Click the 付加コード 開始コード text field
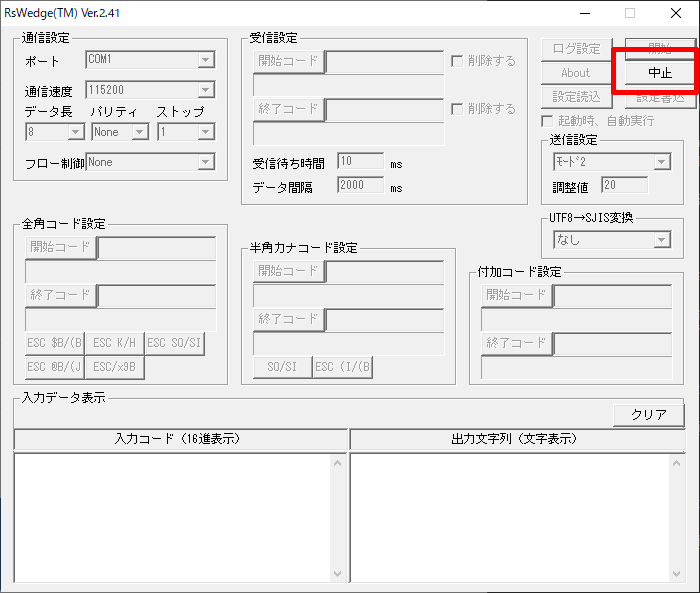 click(x=613, y=296)
